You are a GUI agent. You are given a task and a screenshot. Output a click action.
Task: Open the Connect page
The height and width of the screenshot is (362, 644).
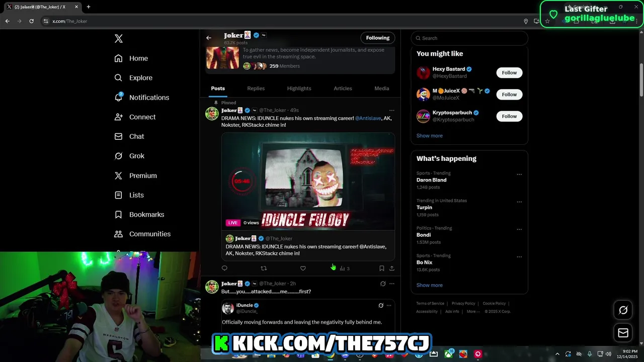[x=135, y=117]
